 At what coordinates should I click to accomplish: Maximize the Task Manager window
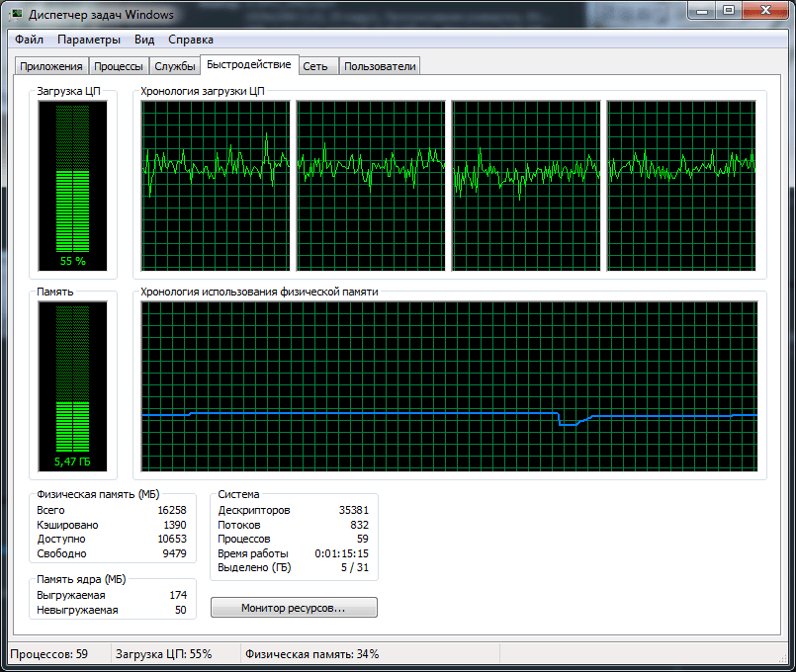point(729,11)
